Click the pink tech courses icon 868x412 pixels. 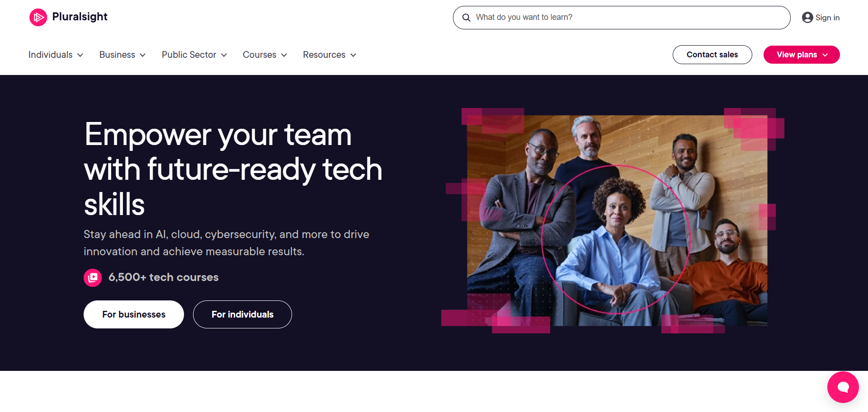(93, 278)
